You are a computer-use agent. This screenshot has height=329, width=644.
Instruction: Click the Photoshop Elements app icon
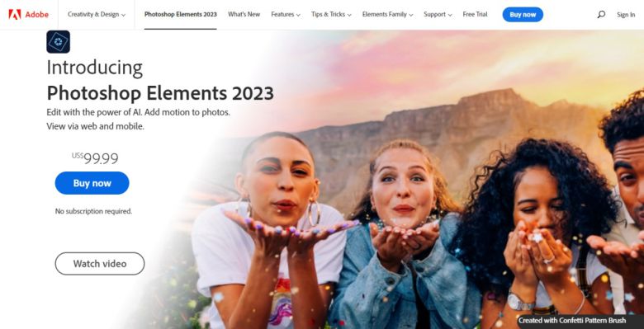(x=59, y=42)
